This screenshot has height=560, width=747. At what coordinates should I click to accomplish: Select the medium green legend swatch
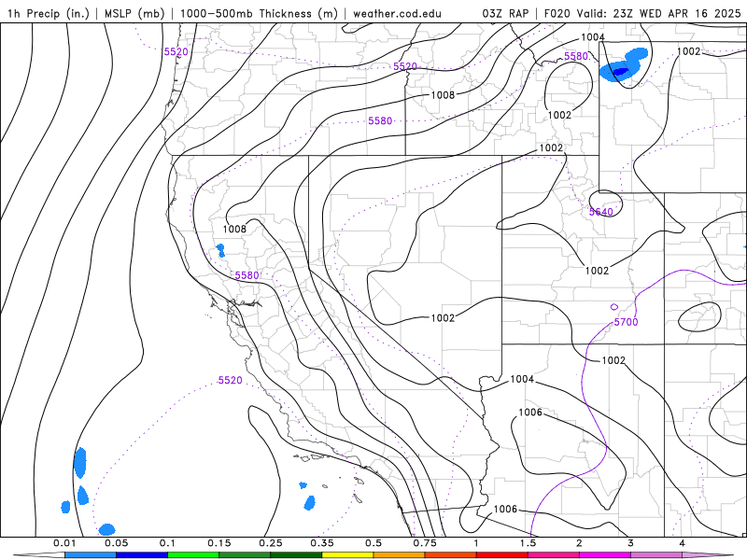pyautogui.click(x=245, y=555)
